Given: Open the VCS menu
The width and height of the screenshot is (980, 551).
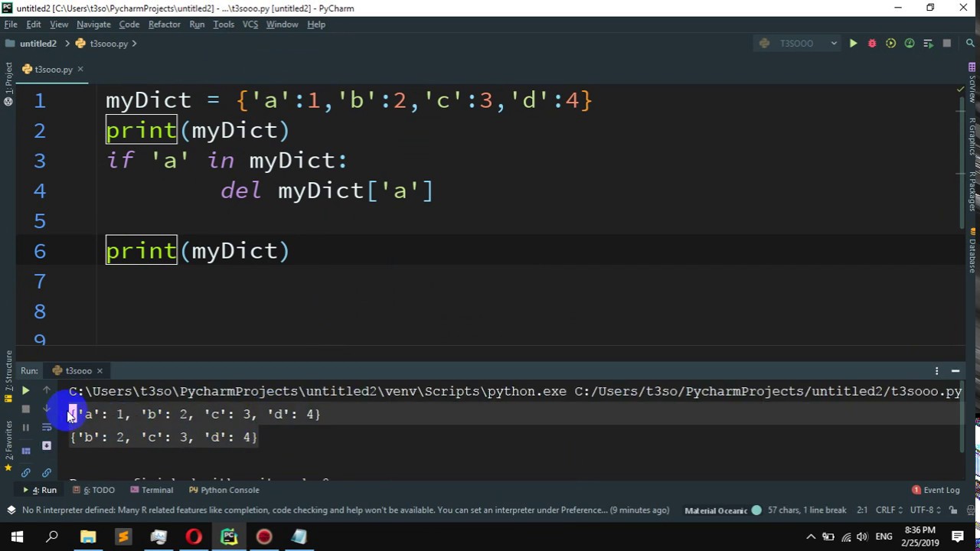Looking at the screenshot, I should [250, 24].
